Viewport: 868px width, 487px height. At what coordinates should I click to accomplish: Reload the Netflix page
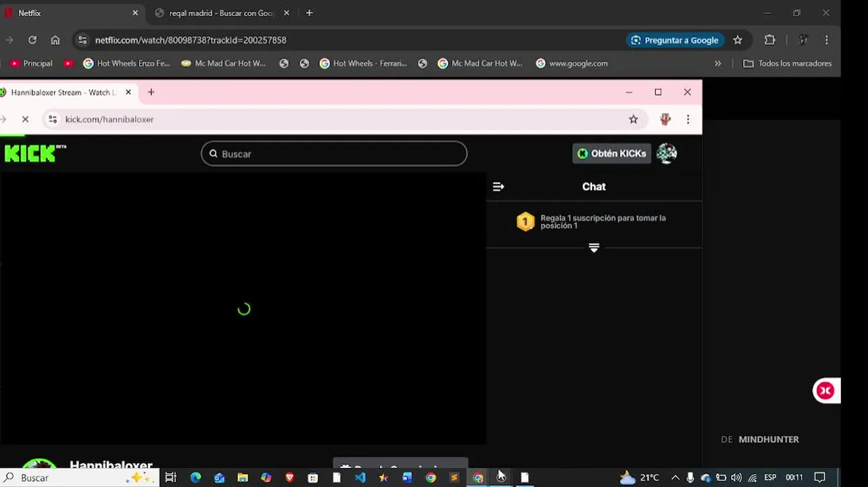[32, 40]
